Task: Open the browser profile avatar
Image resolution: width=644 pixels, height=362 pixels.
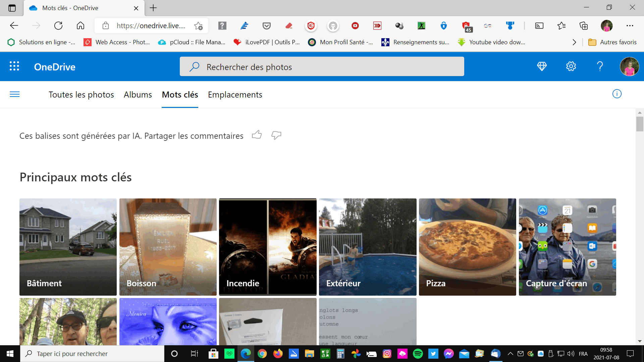Action: point(606,26)
